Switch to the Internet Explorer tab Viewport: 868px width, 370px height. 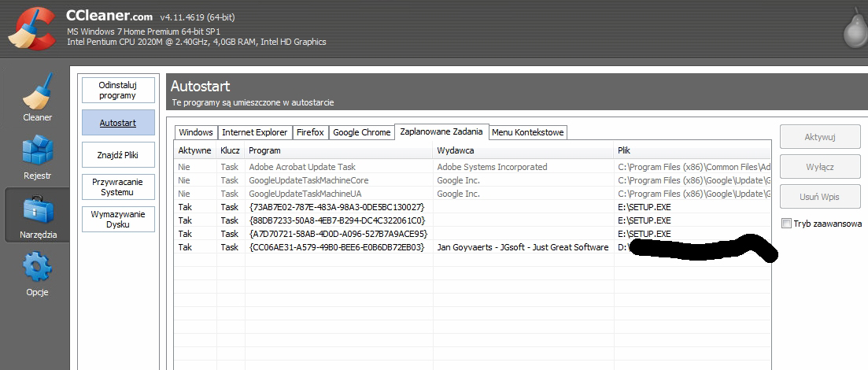(x=255, y=132)
